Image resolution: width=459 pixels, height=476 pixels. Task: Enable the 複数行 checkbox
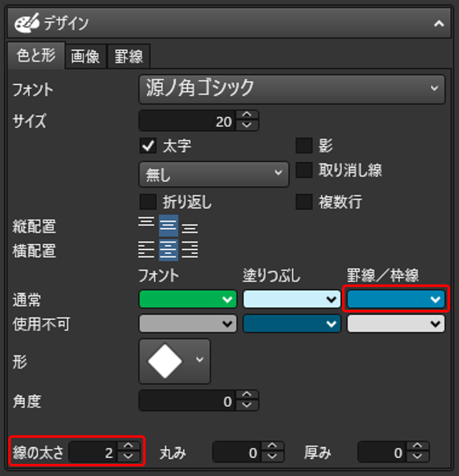point(304,202)
